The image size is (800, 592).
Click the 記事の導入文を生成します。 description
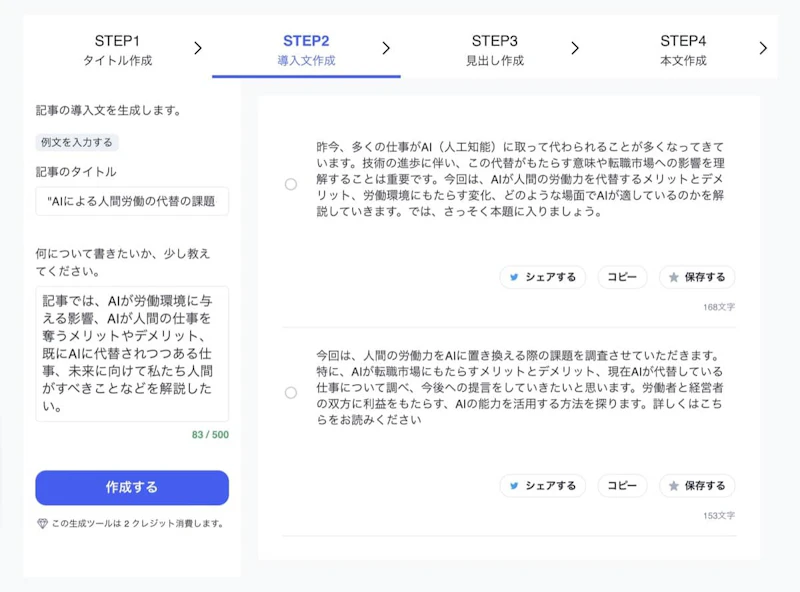(108, 110)
